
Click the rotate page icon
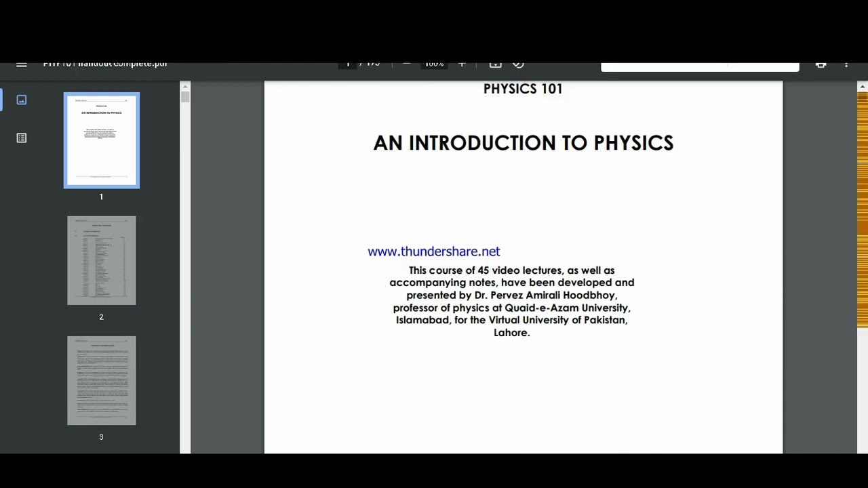click(518, 65)
